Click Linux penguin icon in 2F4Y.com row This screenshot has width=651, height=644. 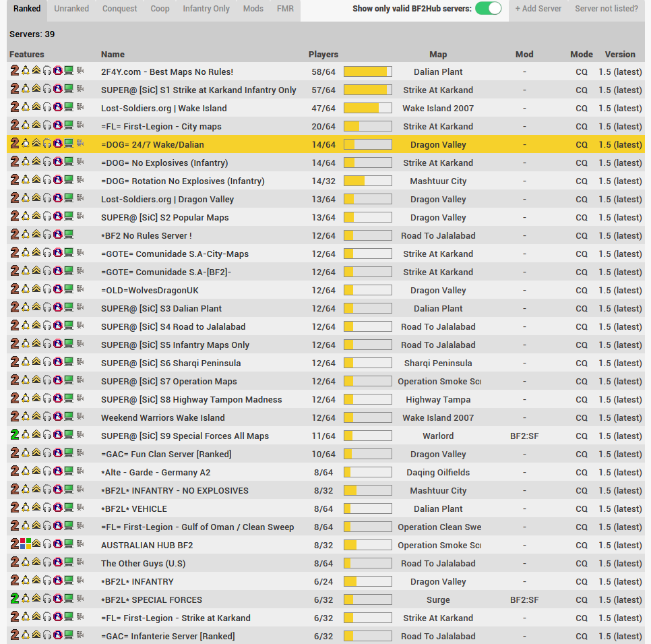coord(26,71)
